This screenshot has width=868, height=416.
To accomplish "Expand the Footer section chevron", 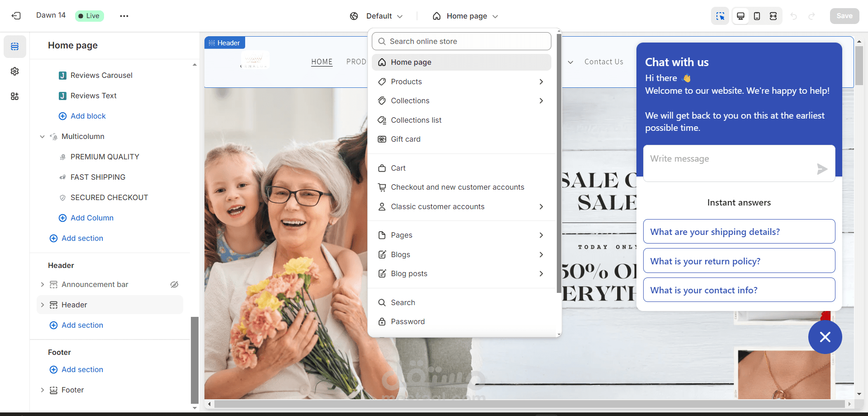I will [x=42, y=390].
